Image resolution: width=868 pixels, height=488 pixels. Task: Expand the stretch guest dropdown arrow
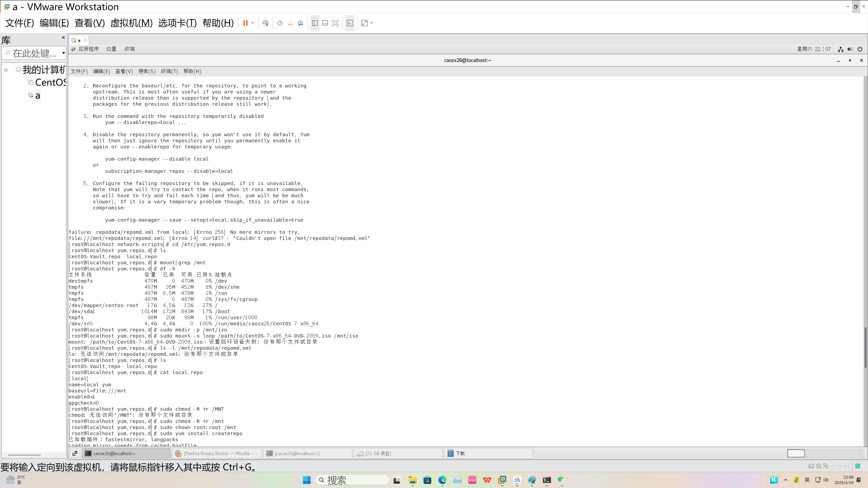(x=372, y=23)
